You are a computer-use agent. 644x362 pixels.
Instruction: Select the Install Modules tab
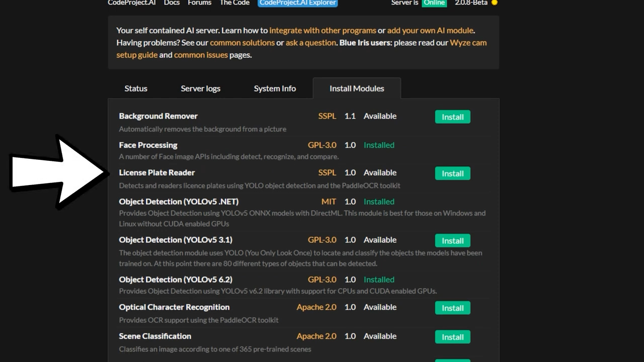357,88
